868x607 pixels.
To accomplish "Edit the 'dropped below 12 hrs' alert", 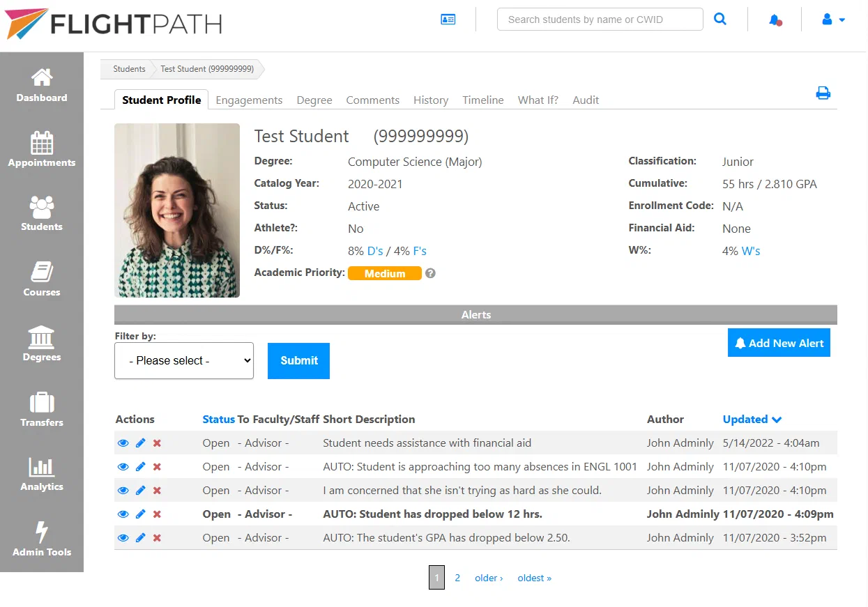I will click(x=140, y=514).
